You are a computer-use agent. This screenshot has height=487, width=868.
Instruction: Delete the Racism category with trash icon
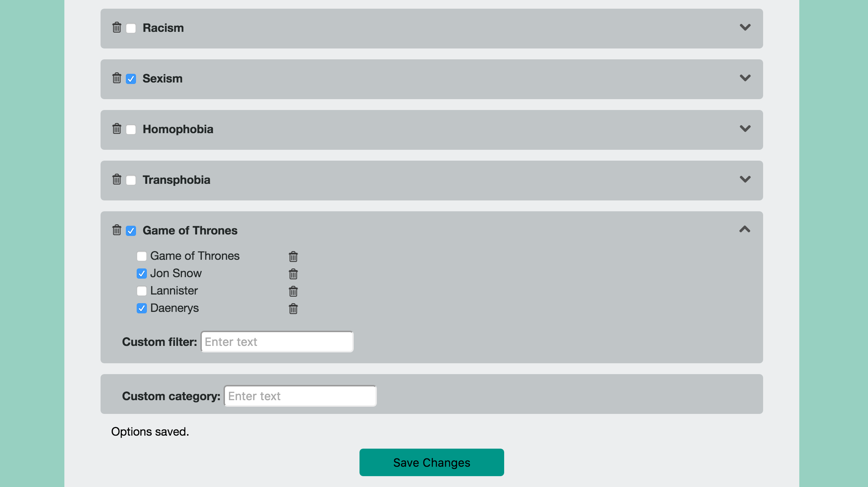tap(116, 27)
